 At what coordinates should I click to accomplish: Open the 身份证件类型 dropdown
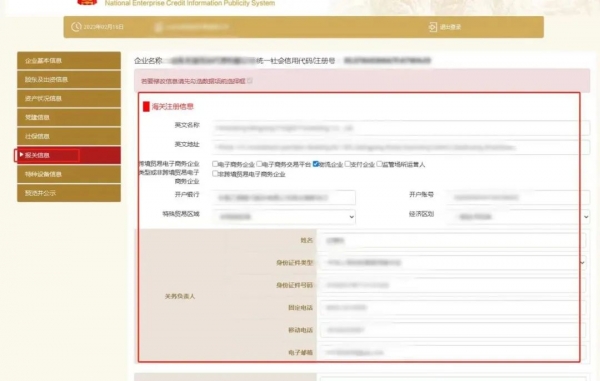click(x=453, y=262)
